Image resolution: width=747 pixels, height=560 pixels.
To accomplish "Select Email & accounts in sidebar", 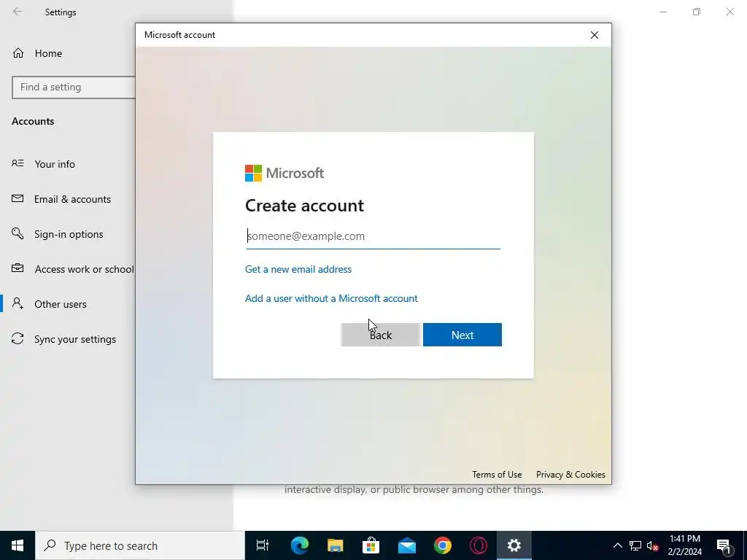I will pyautogui.click(x=72, y=199).
